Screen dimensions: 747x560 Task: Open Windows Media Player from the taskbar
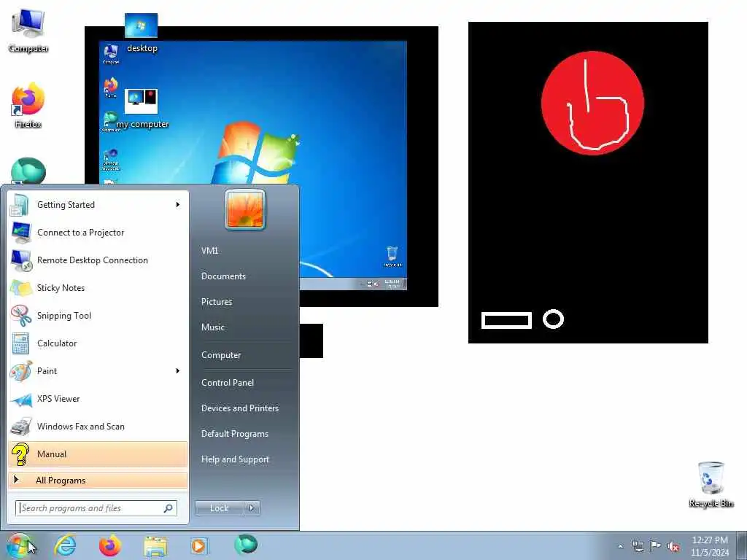198,546
